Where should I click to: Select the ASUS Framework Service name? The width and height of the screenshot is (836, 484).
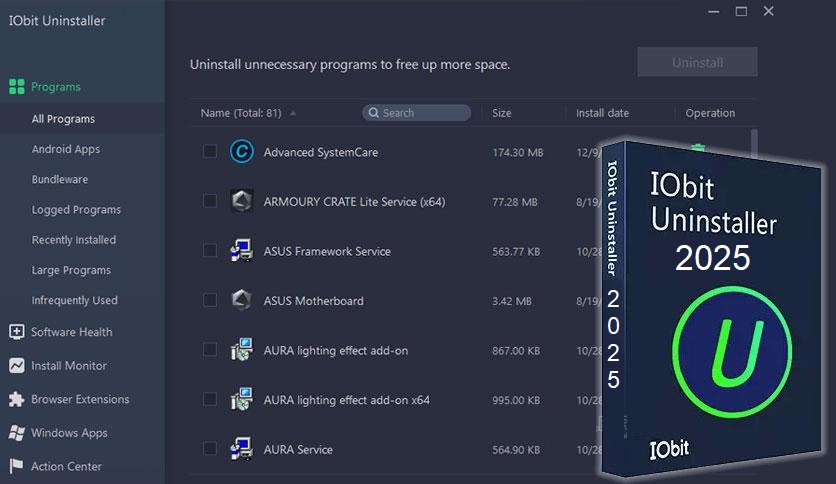[327, 251]
